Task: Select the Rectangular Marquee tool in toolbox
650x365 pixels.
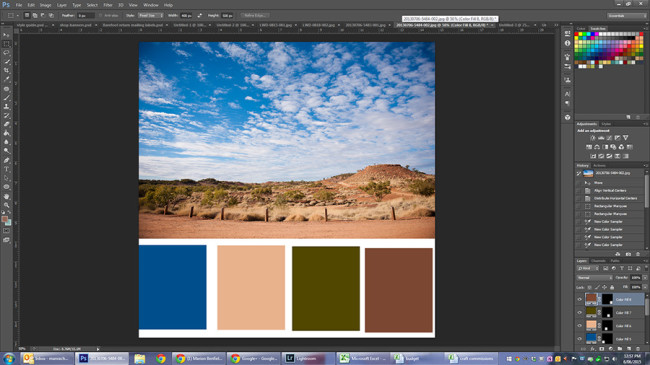Action: (6, 44)
